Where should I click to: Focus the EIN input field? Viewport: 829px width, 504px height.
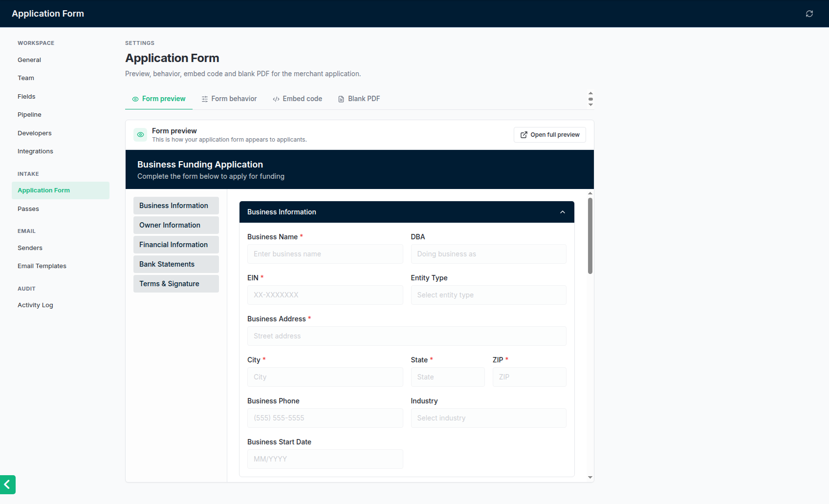point(325,295)
